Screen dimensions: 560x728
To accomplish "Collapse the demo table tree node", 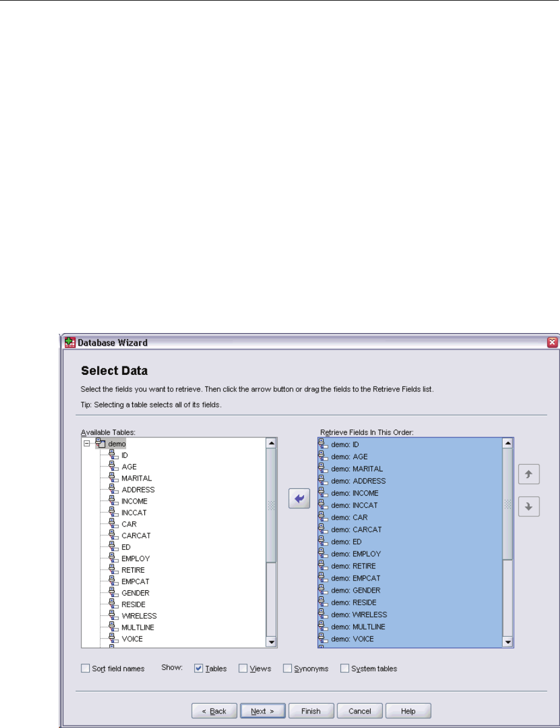I will click(87, 443).
